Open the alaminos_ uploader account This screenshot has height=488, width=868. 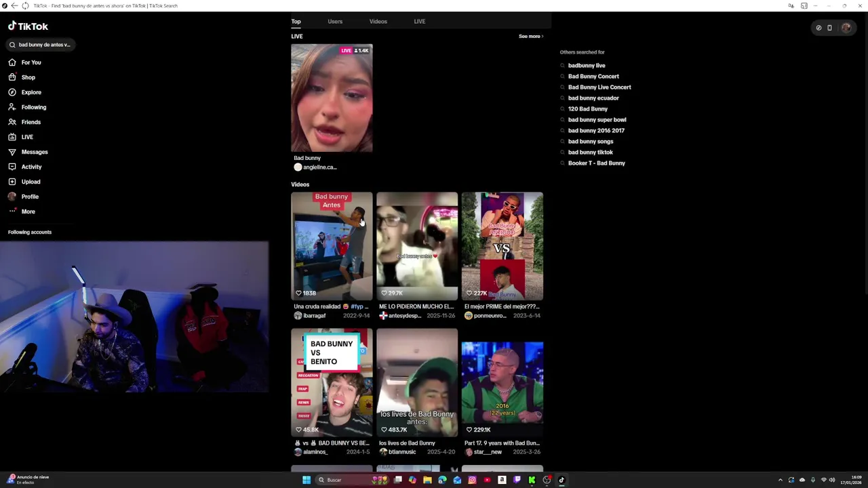(x=311, y=452)
